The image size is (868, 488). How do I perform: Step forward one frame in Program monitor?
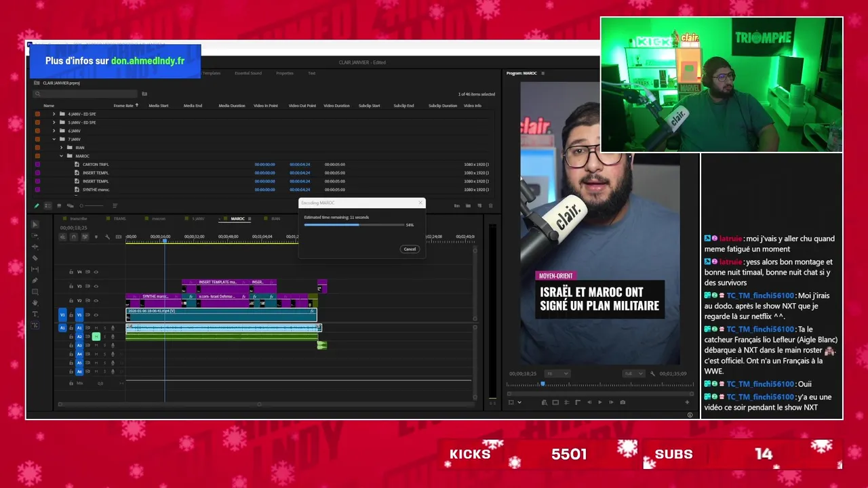point(611,402)
